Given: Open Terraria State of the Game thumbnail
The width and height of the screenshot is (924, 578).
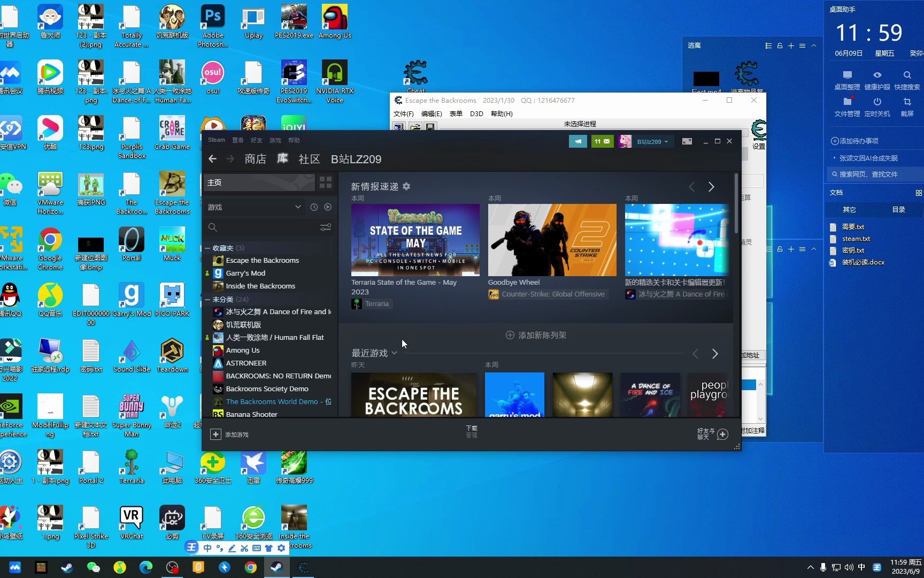Looking at the screenshot, I should [415, 240].
